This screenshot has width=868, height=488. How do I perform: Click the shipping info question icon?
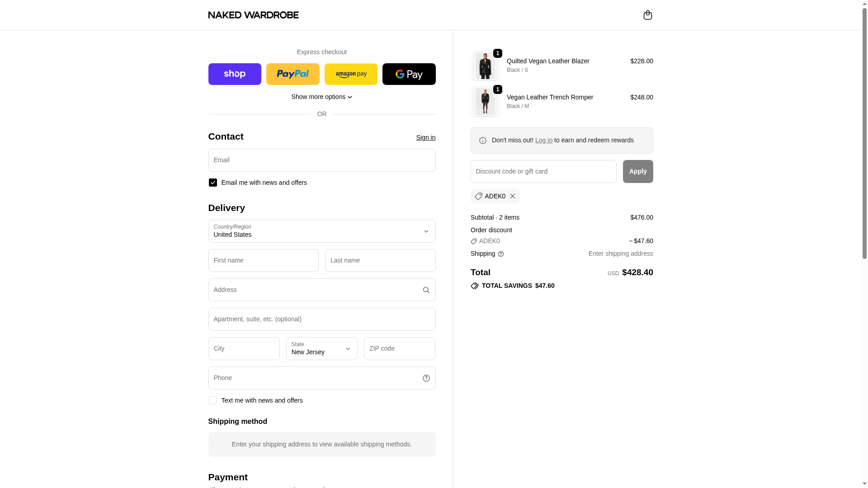(x=501, y=254)
